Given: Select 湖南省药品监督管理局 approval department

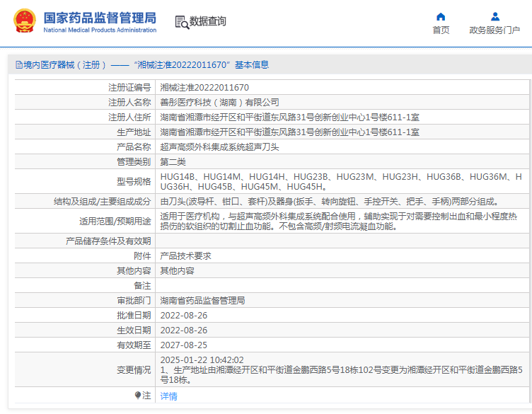Looking at the screenshot, I should pos(202,300).
